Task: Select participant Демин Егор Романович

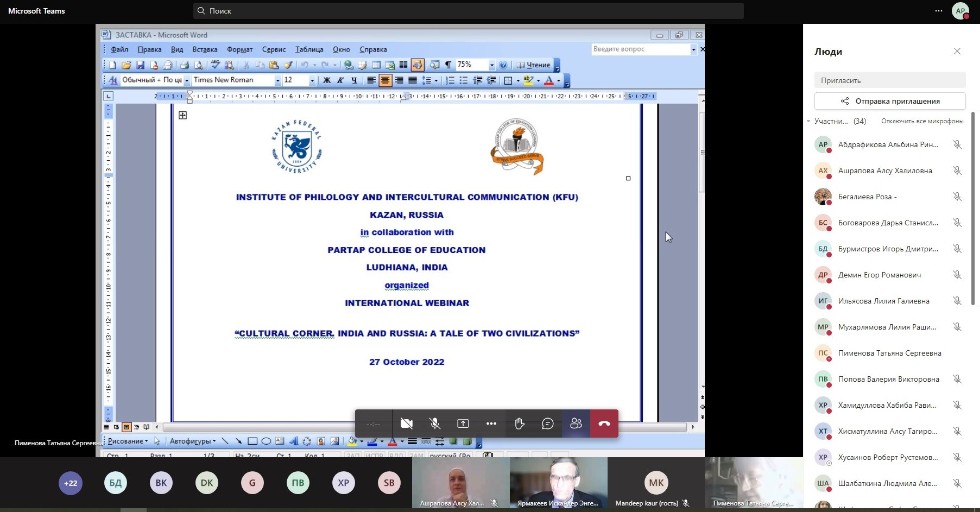Action: click(880, 275)
